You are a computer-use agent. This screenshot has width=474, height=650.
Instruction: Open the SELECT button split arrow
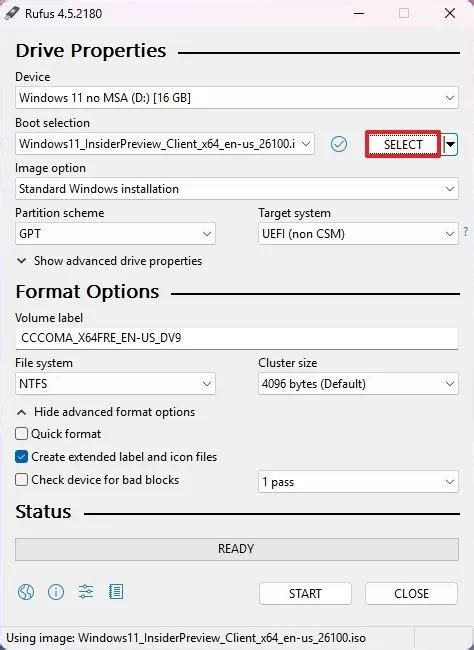[x=450, y=144]
